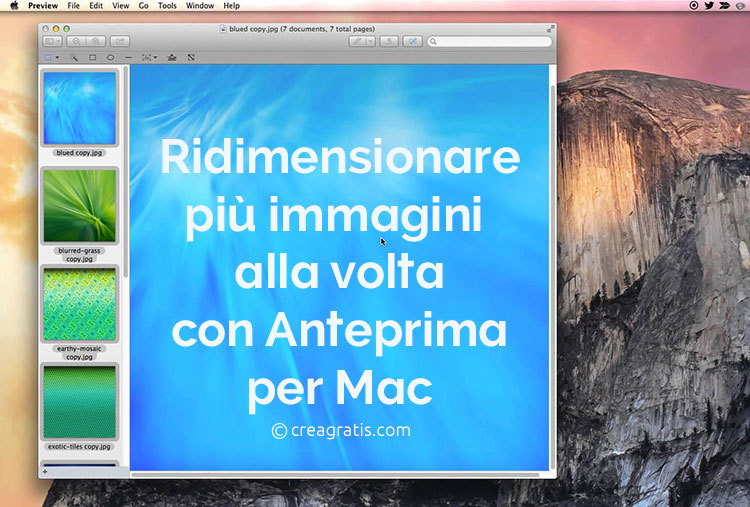Select the highlight pen tool

[357, 42]
